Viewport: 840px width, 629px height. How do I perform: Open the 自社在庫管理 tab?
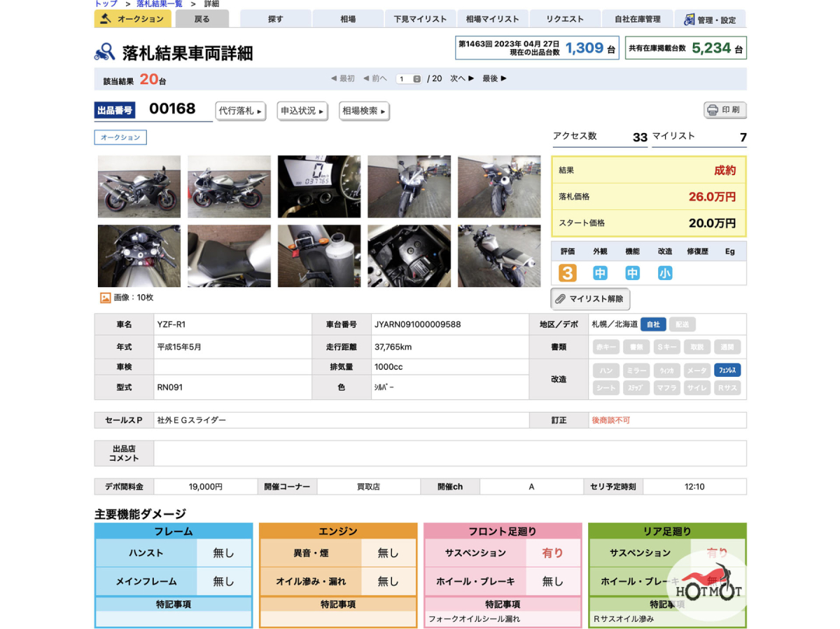pos(638,19)
